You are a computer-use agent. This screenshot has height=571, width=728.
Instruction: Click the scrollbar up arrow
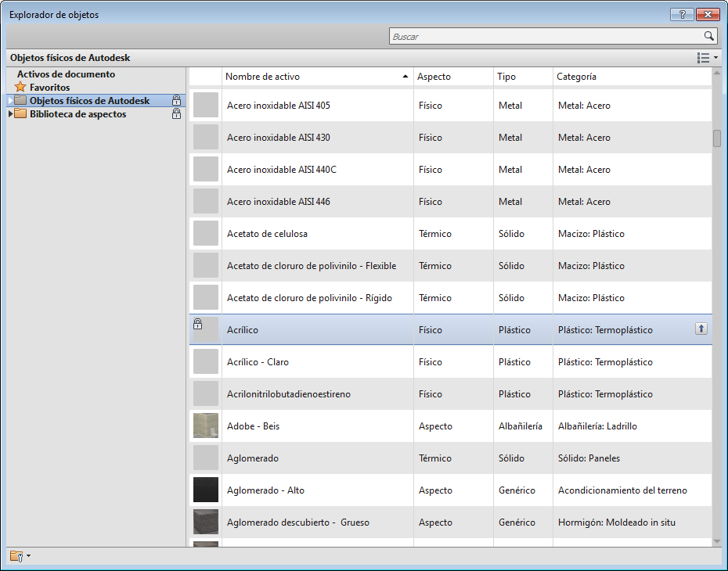coord(717,73)
